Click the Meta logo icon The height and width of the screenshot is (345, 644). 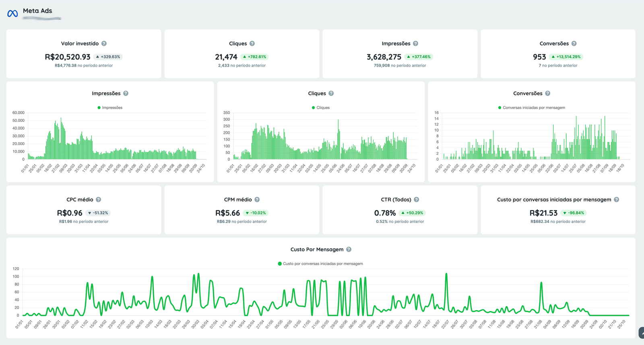point(12,14)
